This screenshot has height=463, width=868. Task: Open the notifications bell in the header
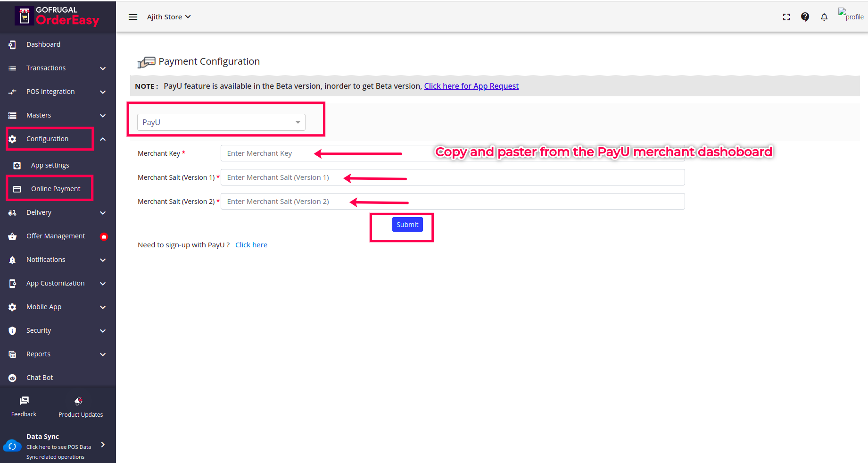click(x=824, y=17)
